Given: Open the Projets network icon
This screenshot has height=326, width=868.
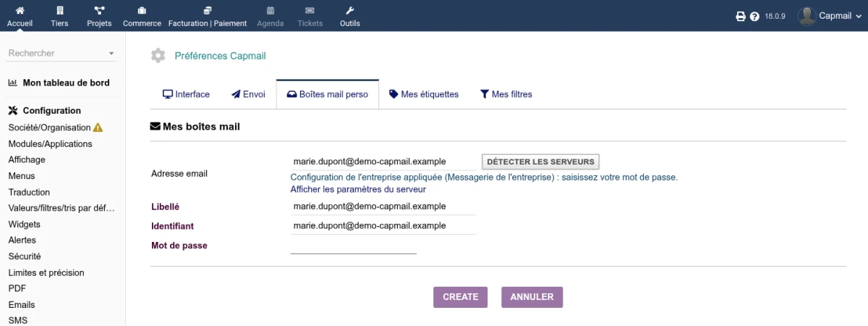Looking at the screenshot, I should pyautogui.click(x=99, y=11).
